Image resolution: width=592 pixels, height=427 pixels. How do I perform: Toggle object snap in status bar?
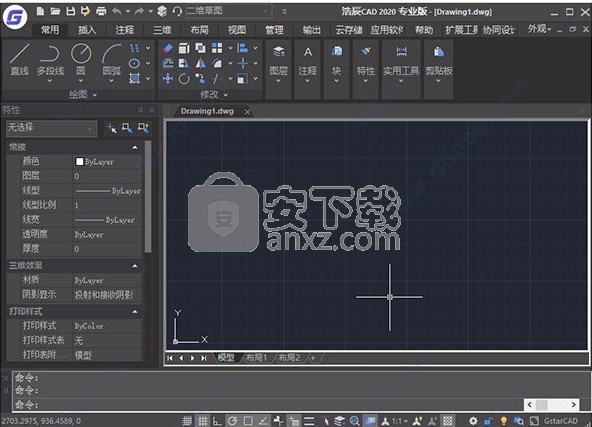pos(248,421)
